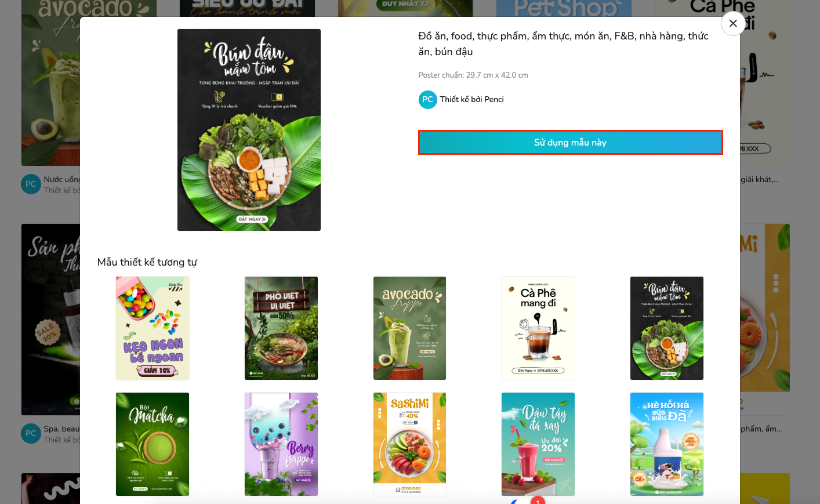Click the 'Sử dụng mẫu này' button
820x504 pixels.
coord(570,143)
